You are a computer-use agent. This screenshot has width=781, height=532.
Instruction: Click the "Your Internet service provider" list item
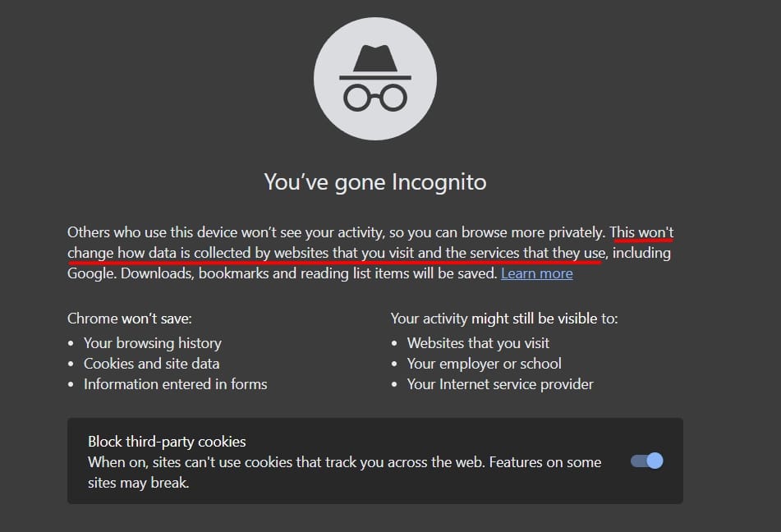pyautogui.click(x=499, y=383)
